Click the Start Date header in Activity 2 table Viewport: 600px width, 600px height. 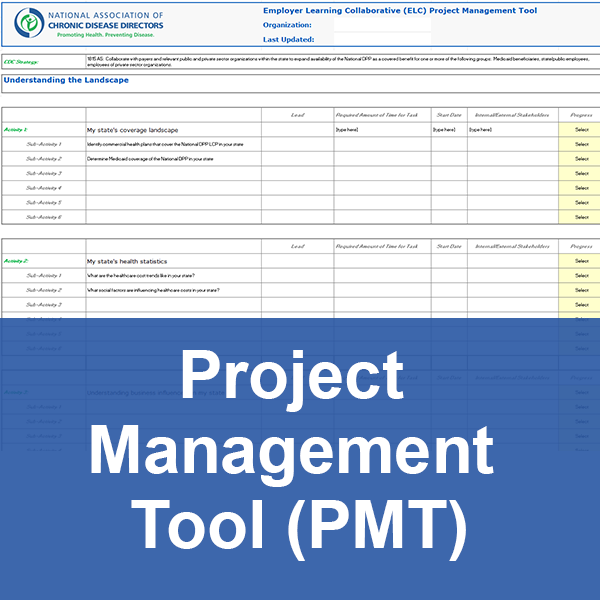tap(449, 246)
